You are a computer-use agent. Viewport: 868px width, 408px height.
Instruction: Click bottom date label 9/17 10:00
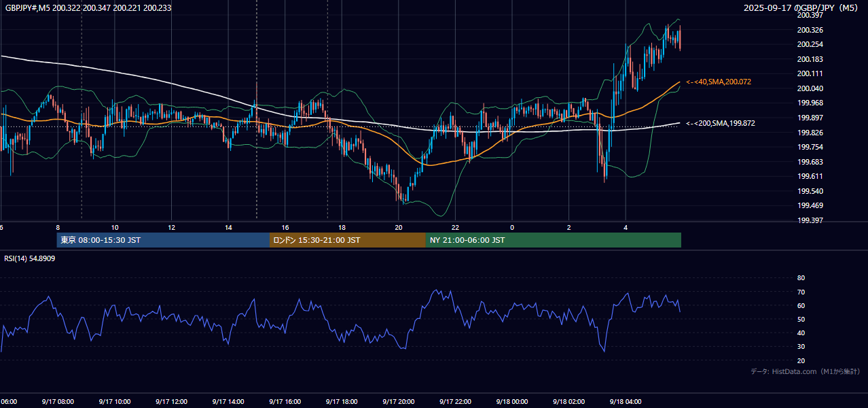114,402
